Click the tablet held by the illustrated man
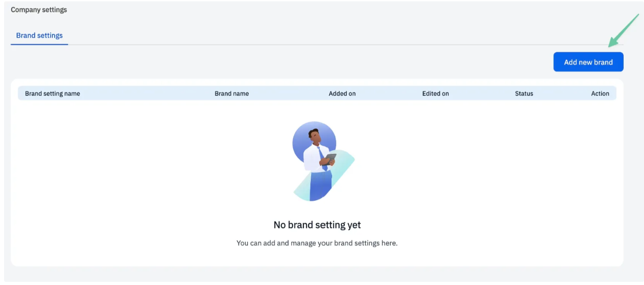The height and width of the screenshot is (285, 644). coord(331,159)
